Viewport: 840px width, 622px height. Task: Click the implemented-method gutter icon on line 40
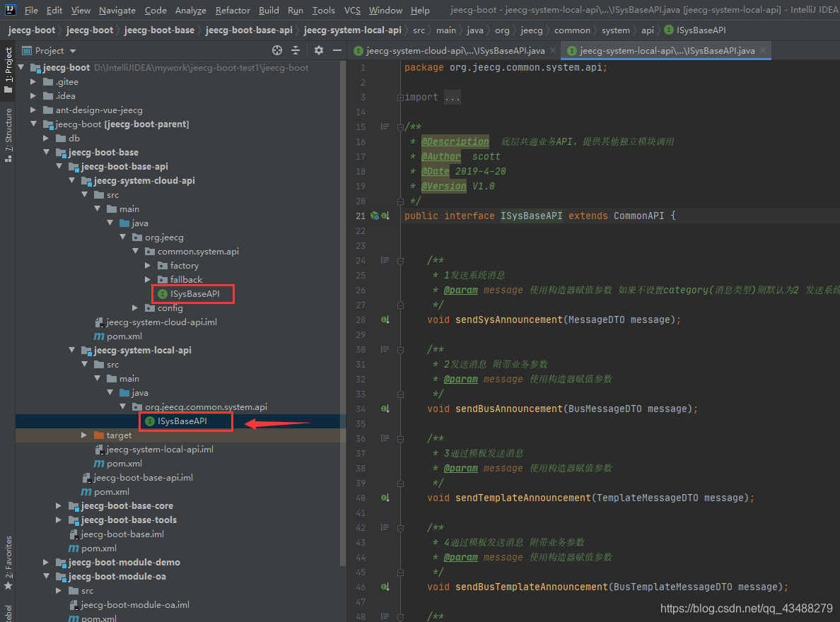point(385,498)
